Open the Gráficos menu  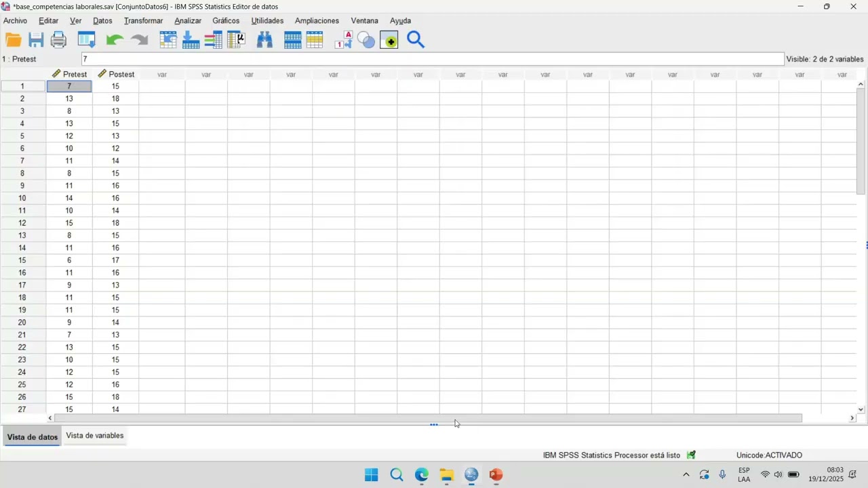(226, 20)
